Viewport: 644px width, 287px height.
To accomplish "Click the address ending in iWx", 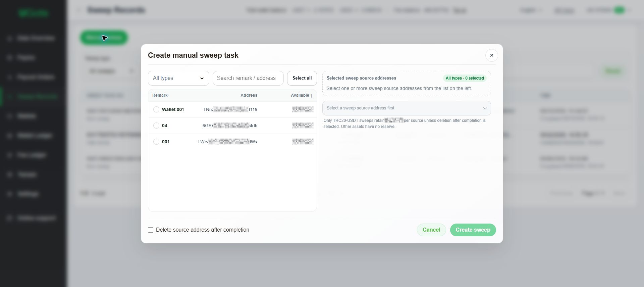I will pyautogui.click(x=227, y=142).
